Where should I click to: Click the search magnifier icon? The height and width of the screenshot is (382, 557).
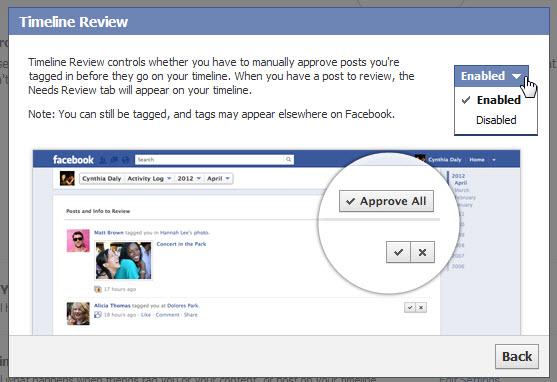[x=288, y=160]
